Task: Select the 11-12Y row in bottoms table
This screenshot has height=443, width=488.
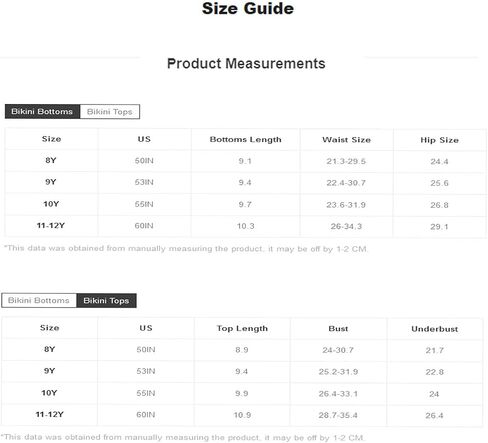Action: (x=246, y=226)
